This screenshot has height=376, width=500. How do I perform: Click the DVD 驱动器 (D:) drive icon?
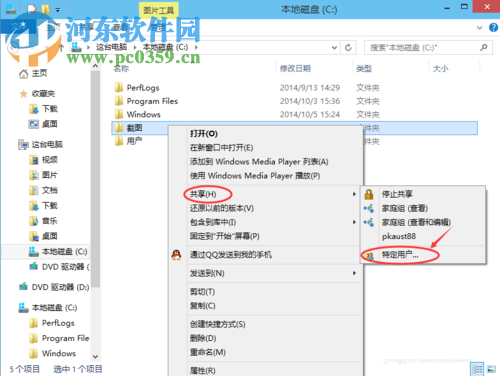[23, 287]
